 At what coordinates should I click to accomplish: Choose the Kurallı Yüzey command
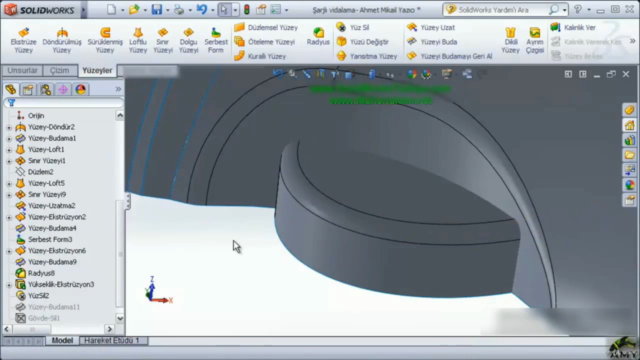[260, 56]
